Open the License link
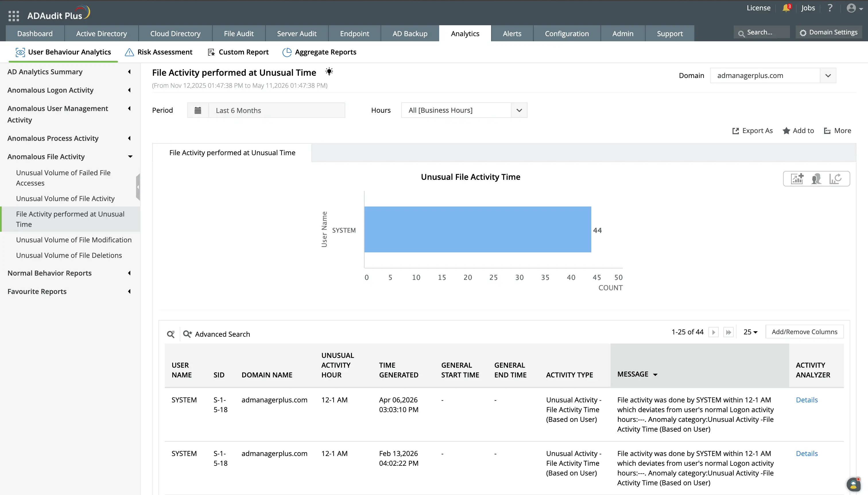The width and height of the screenshot is (868, 495). pos(758,8)
